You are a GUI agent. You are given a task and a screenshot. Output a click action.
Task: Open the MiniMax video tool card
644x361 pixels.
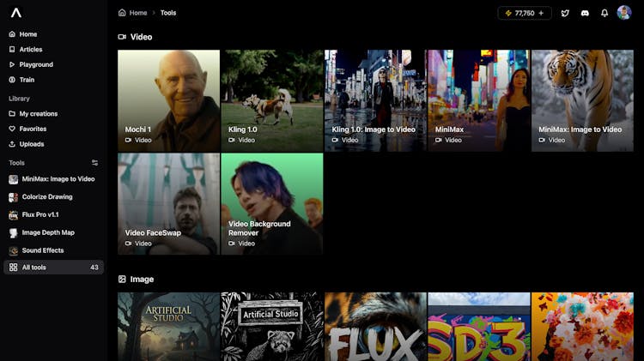tap(479, 101)
